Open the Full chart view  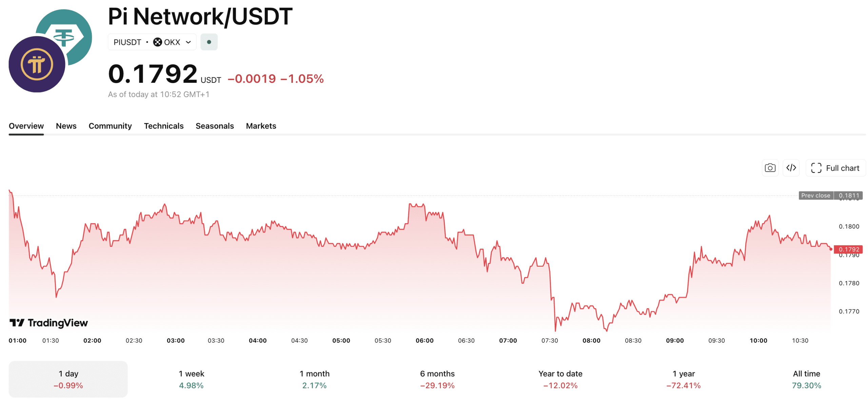835,168
